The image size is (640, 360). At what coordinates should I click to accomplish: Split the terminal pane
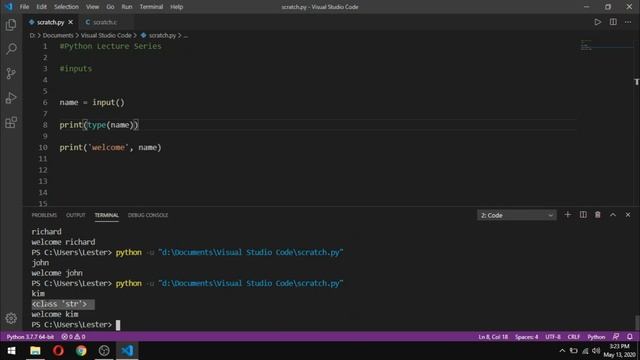(583, 215)
